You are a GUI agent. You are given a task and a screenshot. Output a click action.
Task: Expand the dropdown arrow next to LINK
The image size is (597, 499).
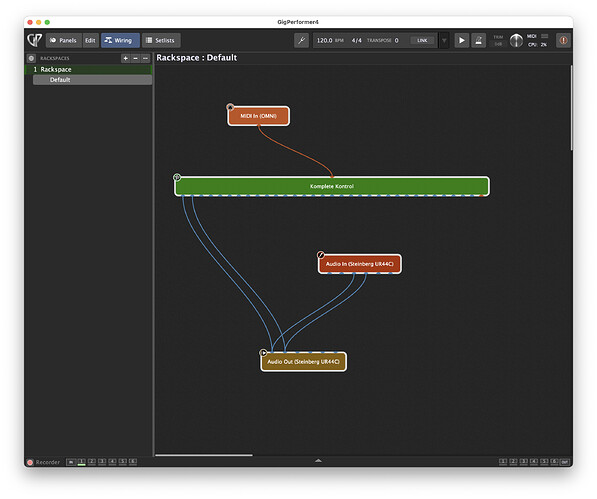(x=444, y=40)
